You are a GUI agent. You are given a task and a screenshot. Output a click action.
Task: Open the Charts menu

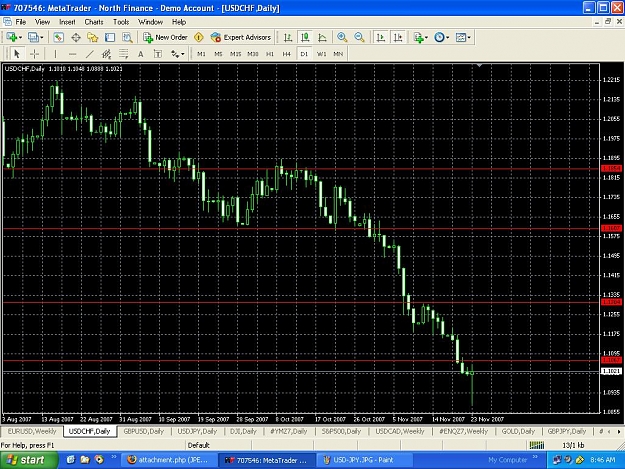coord(94,22)
